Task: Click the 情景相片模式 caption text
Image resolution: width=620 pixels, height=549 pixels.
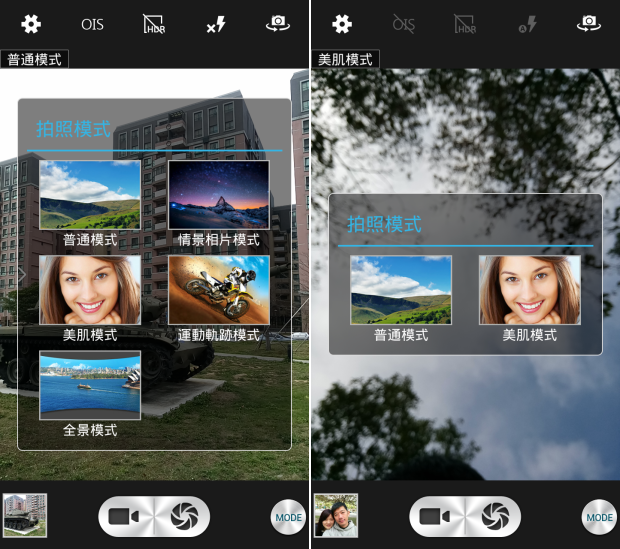Action: tap(219, 240)
